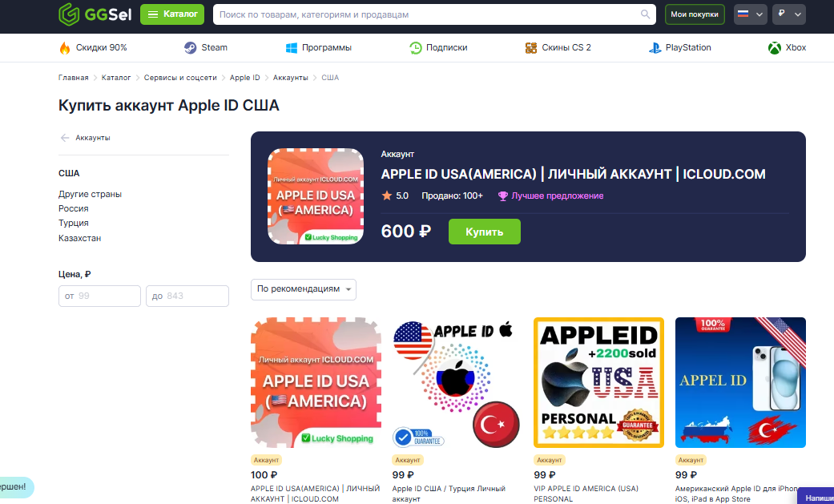
Task: Click the Скины CS 2 icon
Action: (531, 48)
